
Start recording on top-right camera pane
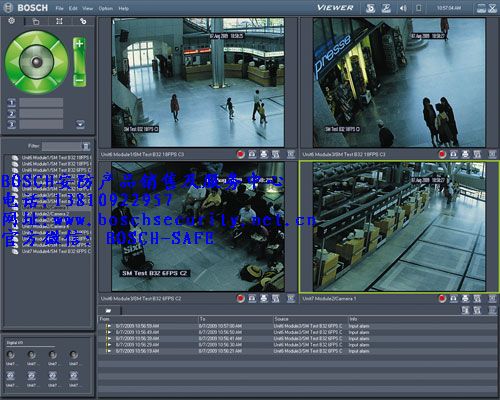(442, 154)
